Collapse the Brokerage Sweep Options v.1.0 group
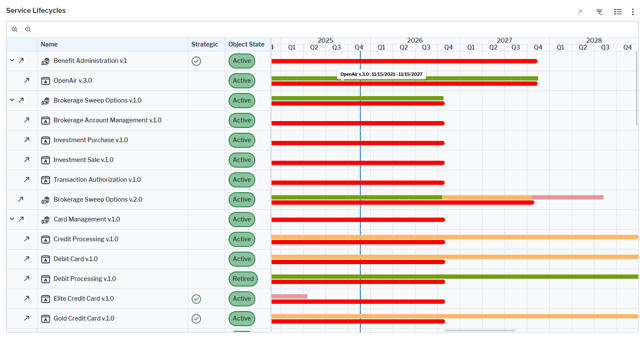This screenshot has height=346, width=644. (x=12, y=100)
